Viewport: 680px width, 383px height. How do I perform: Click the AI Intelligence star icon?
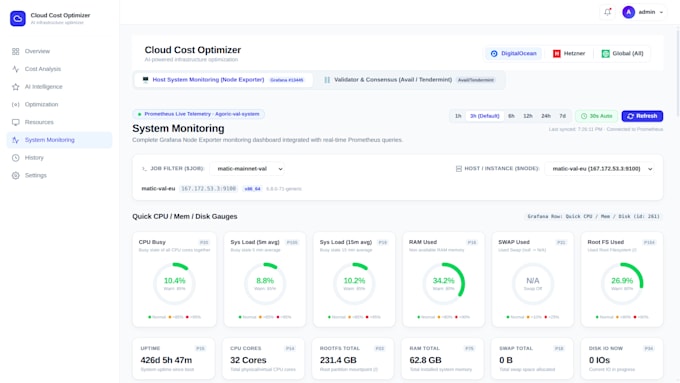point(16,87)
